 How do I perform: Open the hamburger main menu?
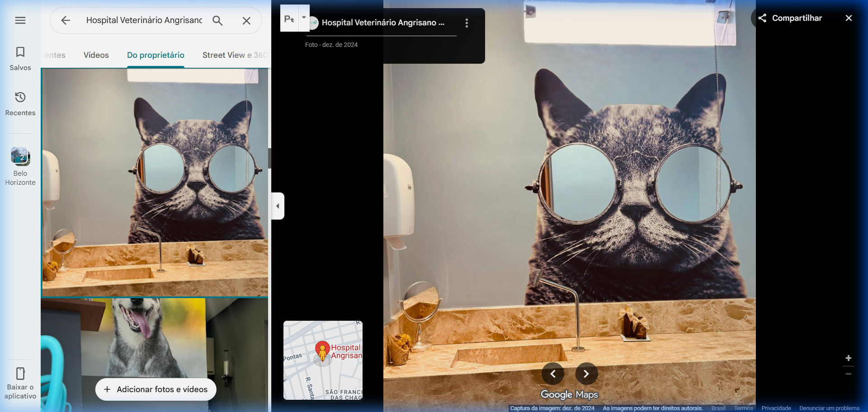tap(20, 20)
